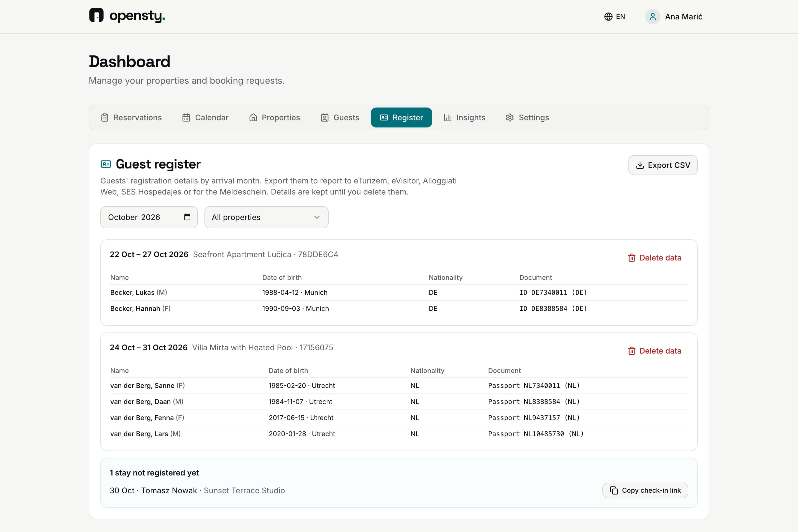Screen dimensions: 798x532
Task: Open the Ana Marić user menu
Action: click(674, 17)
